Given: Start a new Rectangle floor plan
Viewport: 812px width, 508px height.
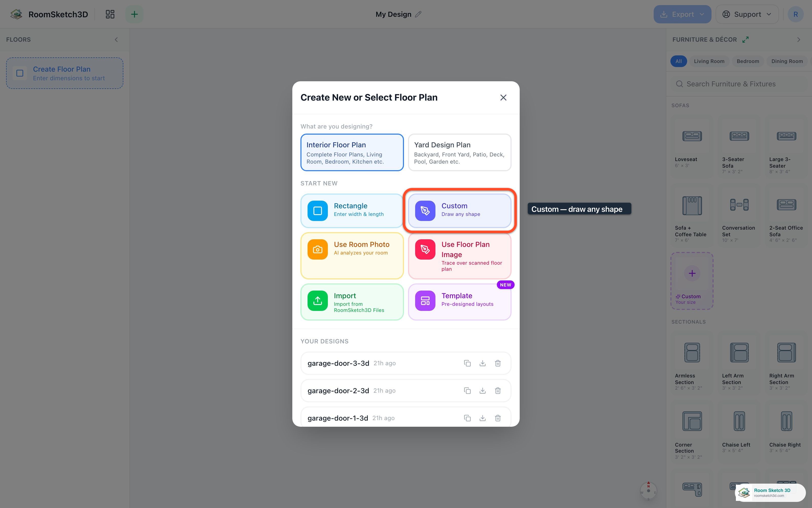Looking at the screenshot, I should point(352,211).
